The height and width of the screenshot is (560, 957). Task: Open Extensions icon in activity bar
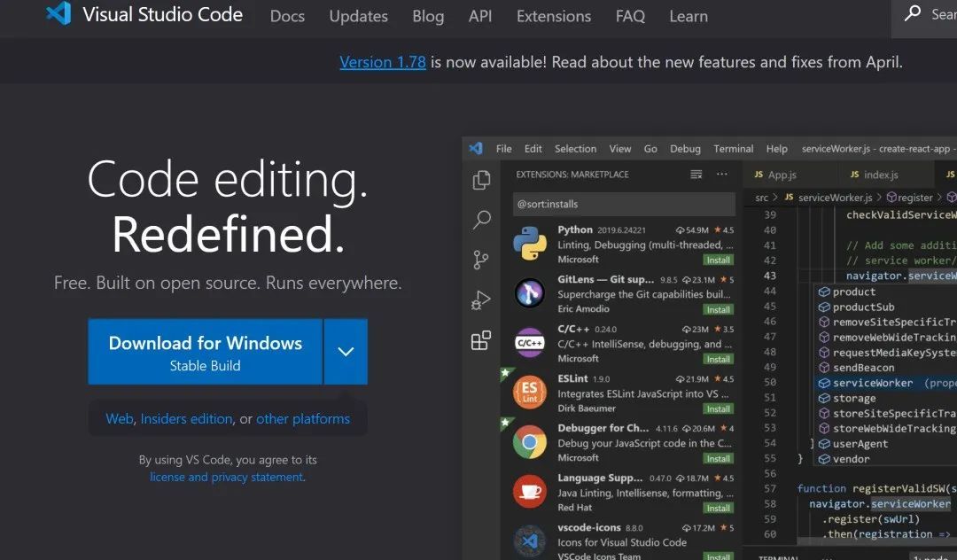481,340
